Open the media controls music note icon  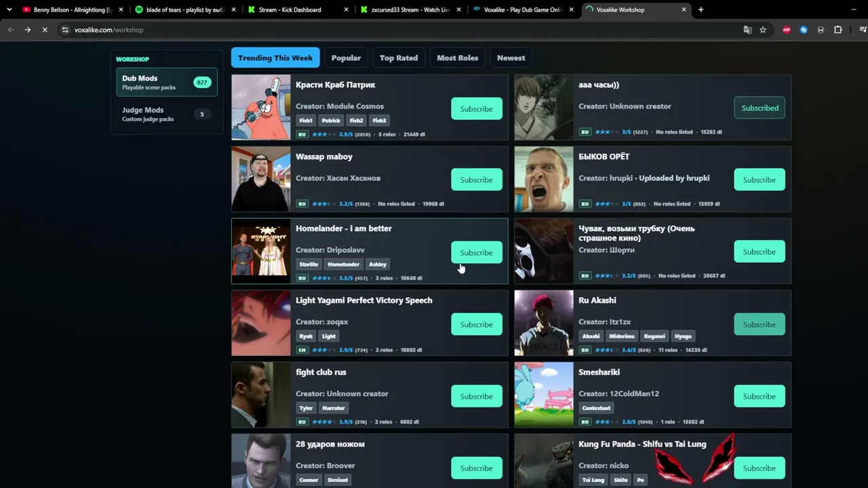pyautogui.click(x=863, y=30)
